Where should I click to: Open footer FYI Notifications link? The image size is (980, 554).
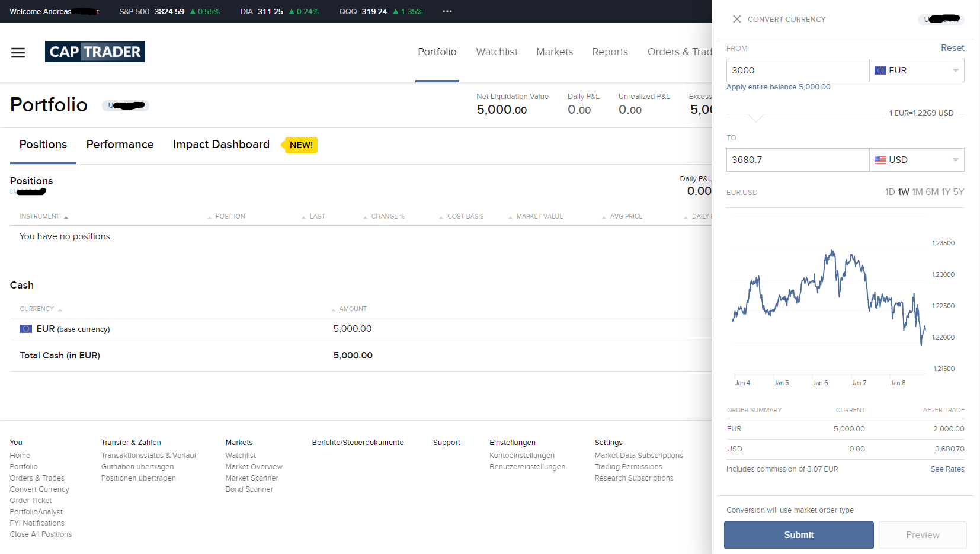coord(37,523)
